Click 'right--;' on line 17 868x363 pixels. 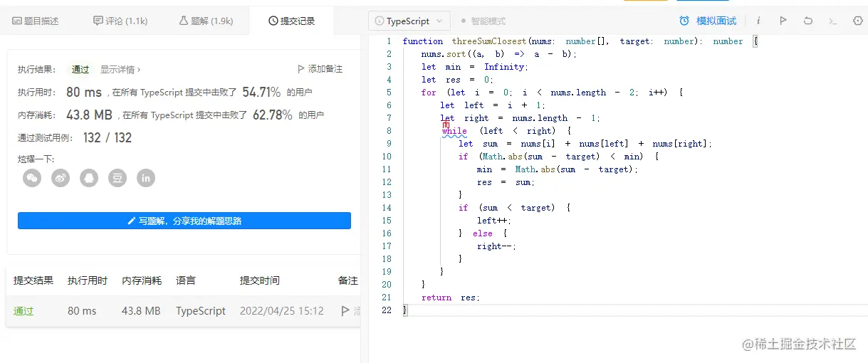497,246
